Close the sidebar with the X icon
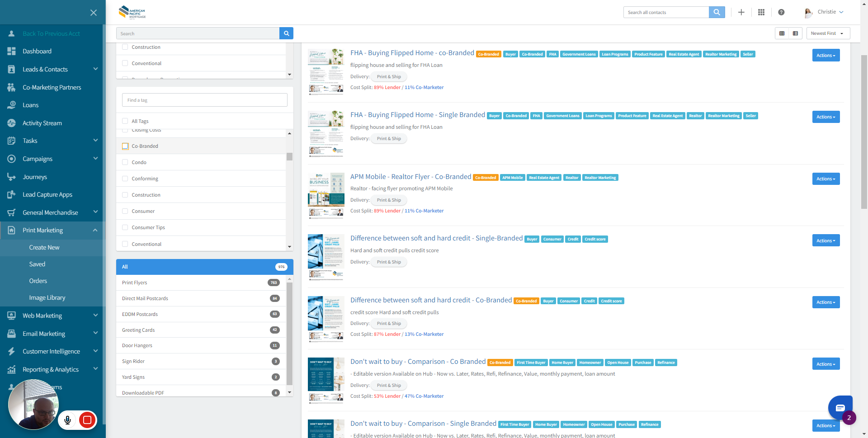 (94, 13)
